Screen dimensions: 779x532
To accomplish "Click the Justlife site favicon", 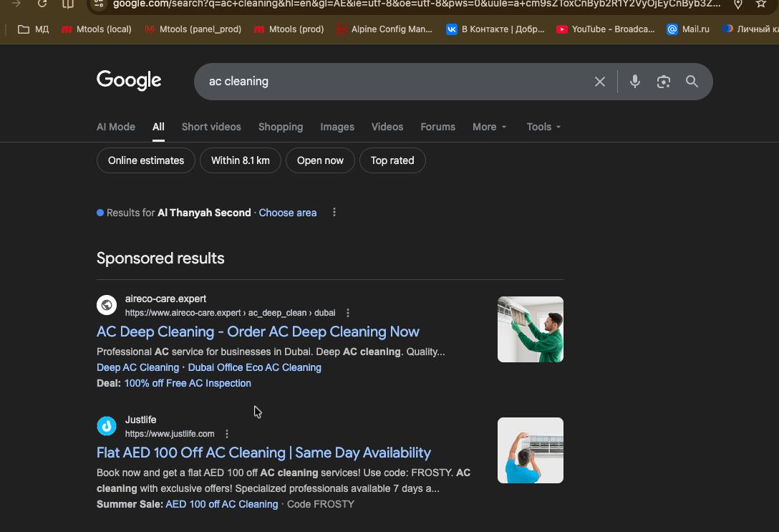I will click(x=106, y=426).
